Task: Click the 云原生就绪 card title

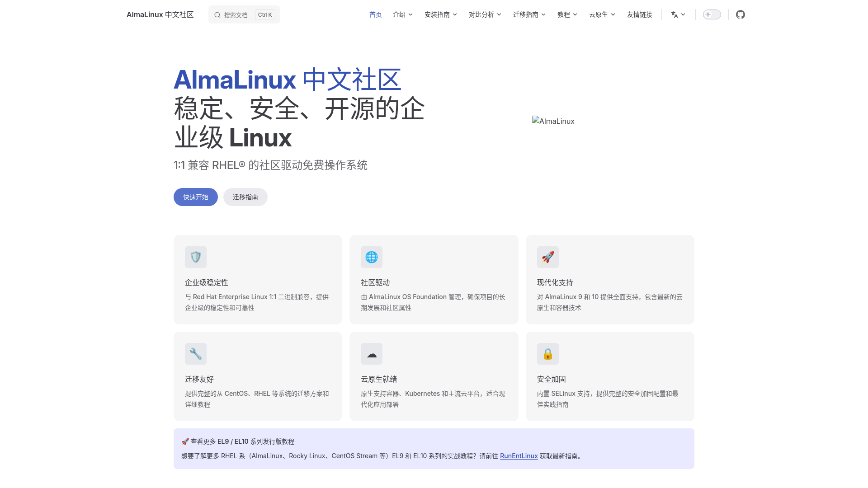Action: pyautogui.click(x=379, y=379)
